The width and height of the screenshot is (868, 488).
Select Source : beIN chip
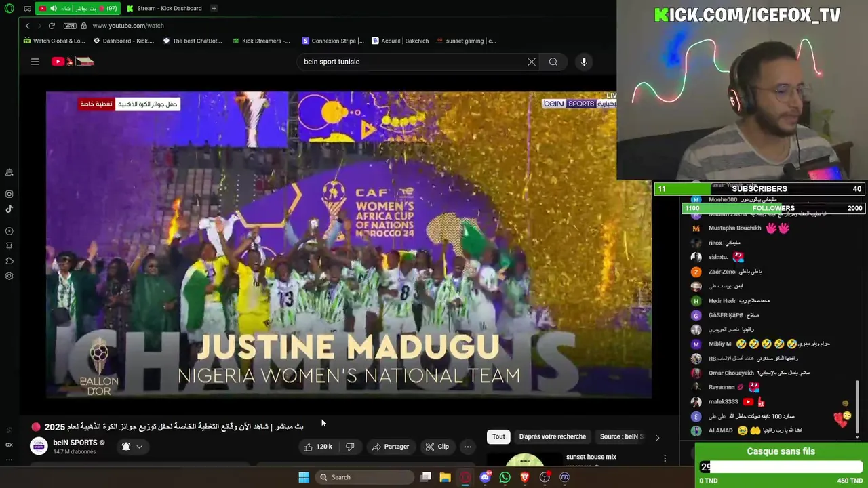click(620, 436)
